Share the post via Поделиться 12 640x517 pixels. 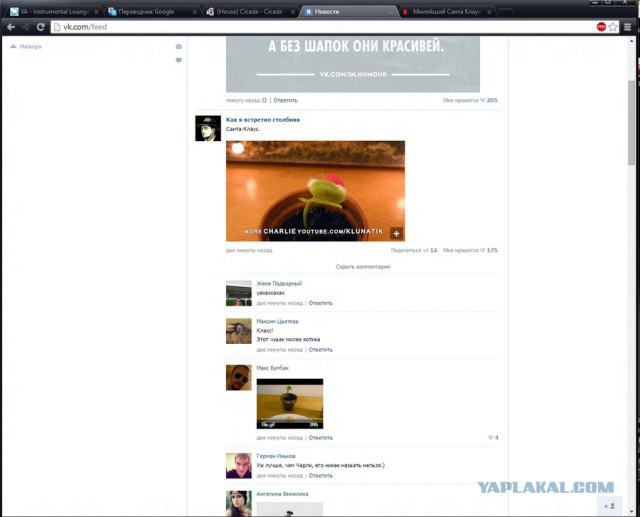414,251
